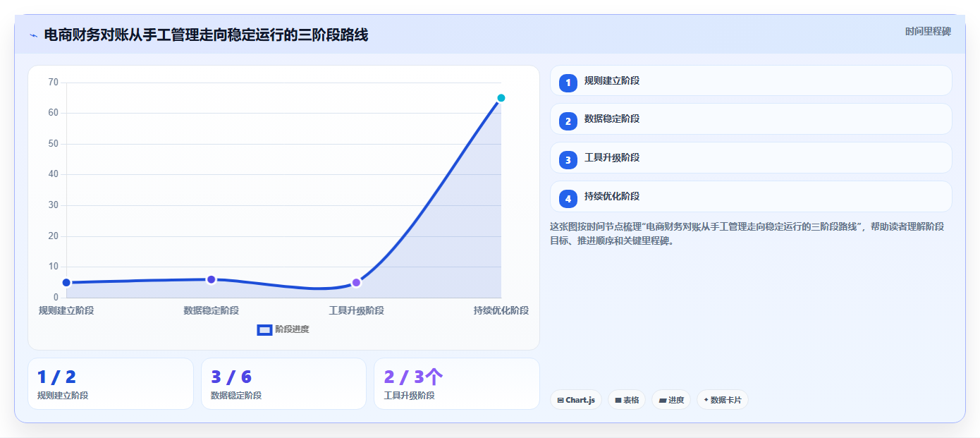Click the y-axis value 40
Screen dimensions: 980x438
pyautogui.click(x=54, y=174)
